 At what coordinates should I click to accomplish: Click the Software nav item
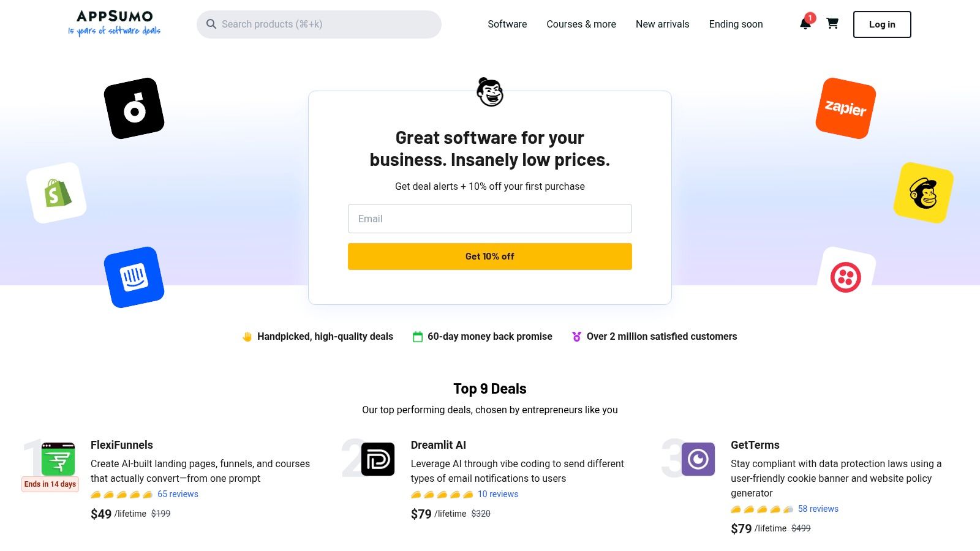coord(507,24)
